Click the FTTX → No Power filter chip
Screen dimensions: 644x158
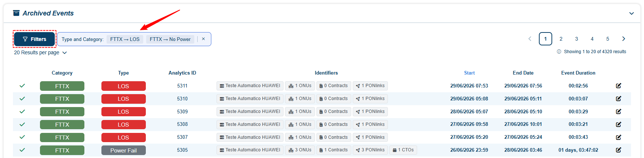click(170, 39)
